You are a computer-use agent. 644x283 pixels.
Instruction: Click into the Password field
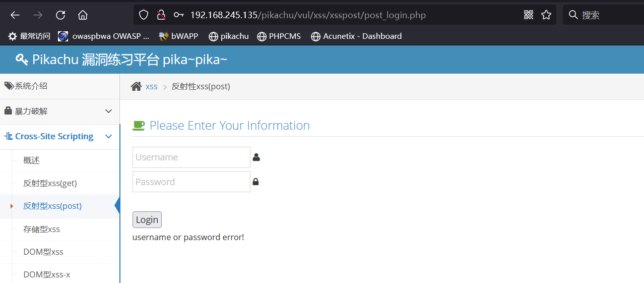tap(191, 182)
